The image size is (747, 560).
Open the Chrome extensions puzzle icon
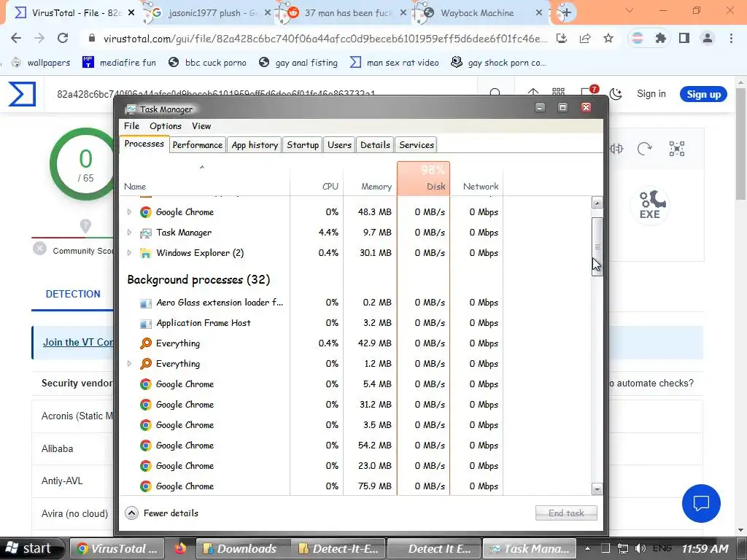tap(660, 38)
